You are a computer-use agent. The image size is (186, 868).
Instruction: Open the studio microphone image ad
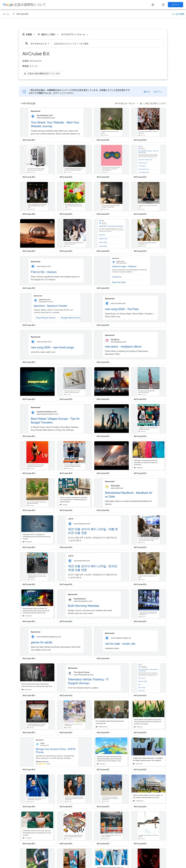tap(111, 199)
